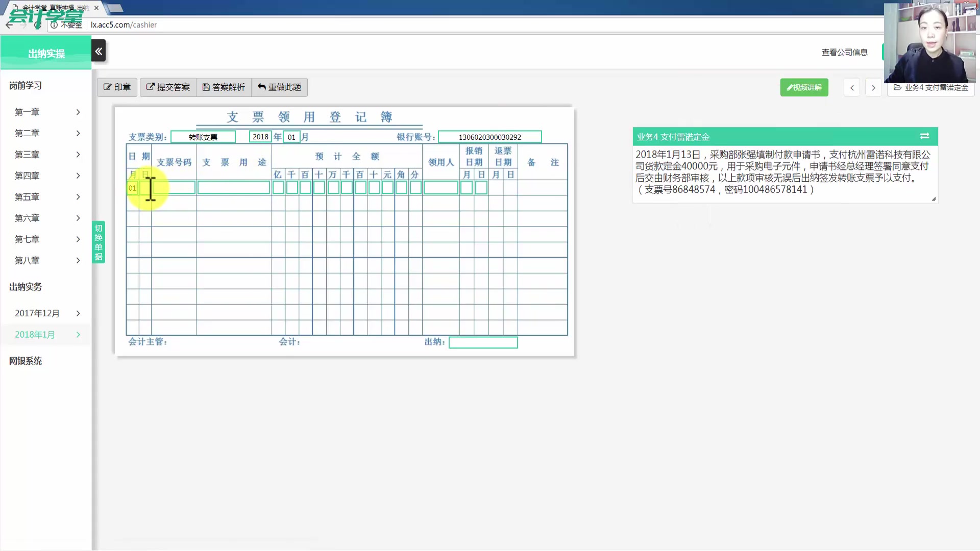Open 网银系统 menu section
Screen dimensions: 980x551
pyautogui.click(x=26, y=361)
